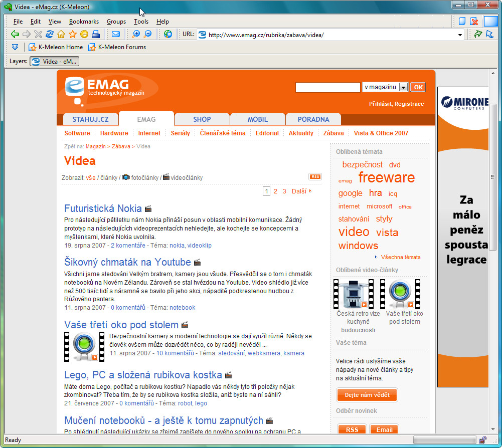Click the RSS feed badge icon
This screenshot has height=448, width=502.
[315, 176]
